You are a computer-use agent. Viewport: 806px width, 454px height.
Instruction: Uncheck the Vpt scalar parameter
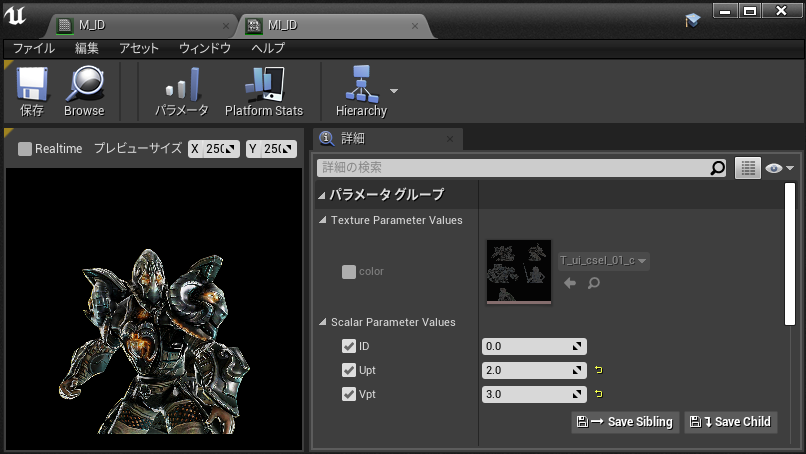(349, 394)
